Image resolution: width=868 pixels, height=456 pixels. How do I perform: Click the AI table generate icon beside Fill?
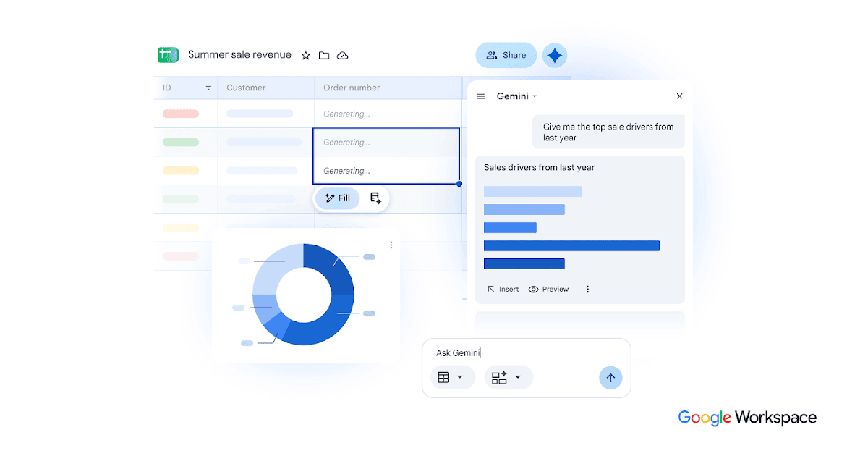[x=375, y=198]
